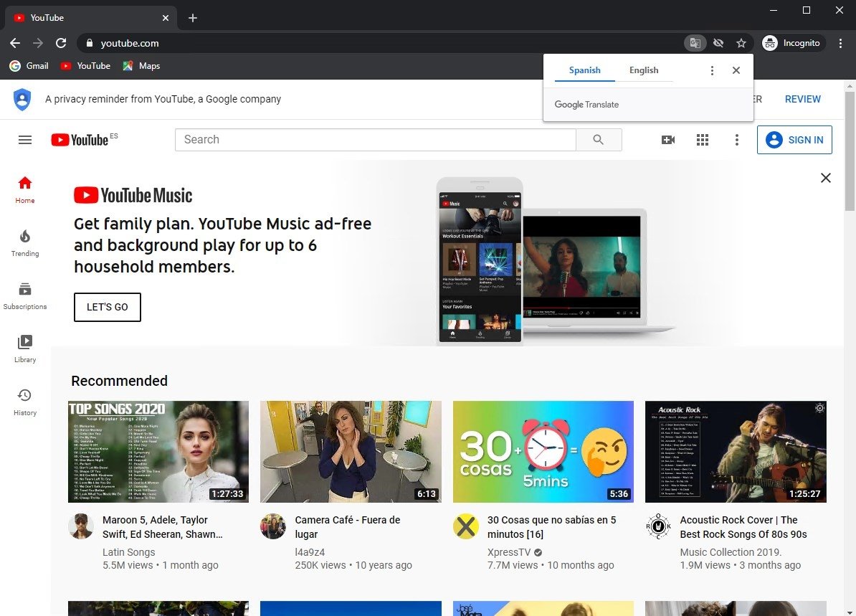This screenshot has height=616, width=856.
Task: Click the Maroon 5, Adele, Taylor Swift title
Action: tap(163, 527)
